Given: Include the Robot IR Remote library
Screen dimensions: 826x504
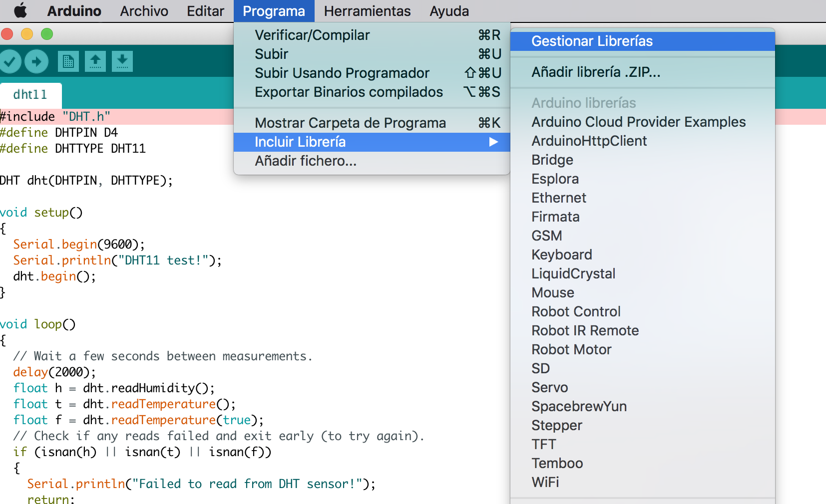Looking at the screenshot, I should [x=643, y=330].
